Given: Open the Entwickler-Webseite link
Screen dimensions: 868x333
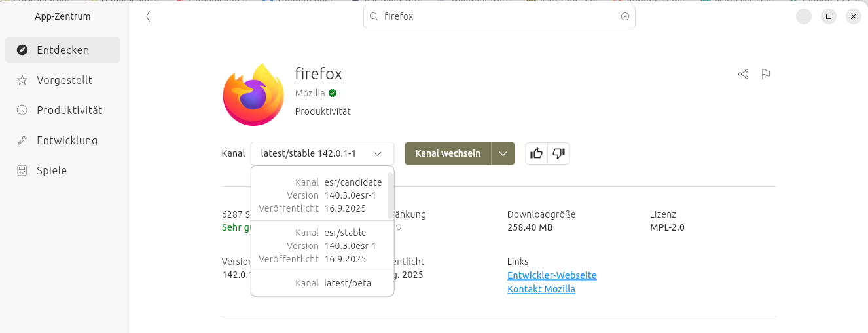Looking at the screenshot, I should 552,275.
